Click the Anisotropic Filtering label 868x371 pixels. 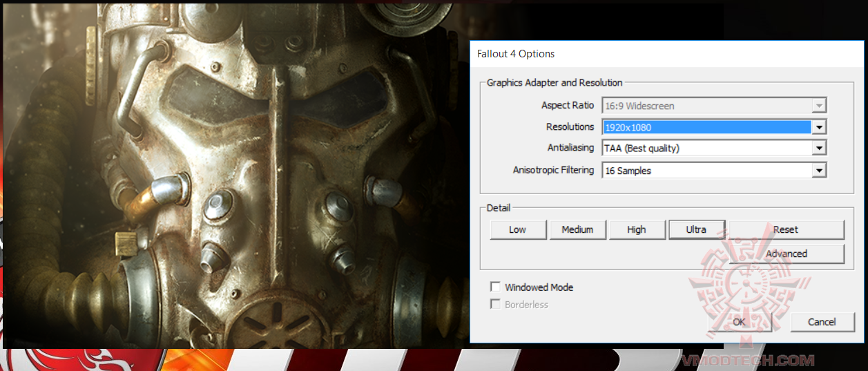[554, 170]
